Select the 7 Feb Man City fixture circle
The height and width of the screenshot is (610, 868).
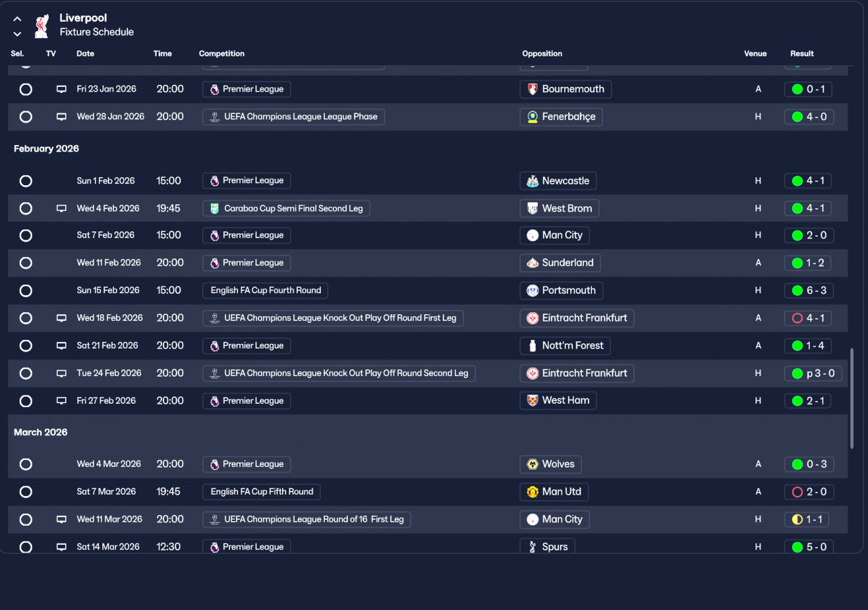tap(26, 235)
